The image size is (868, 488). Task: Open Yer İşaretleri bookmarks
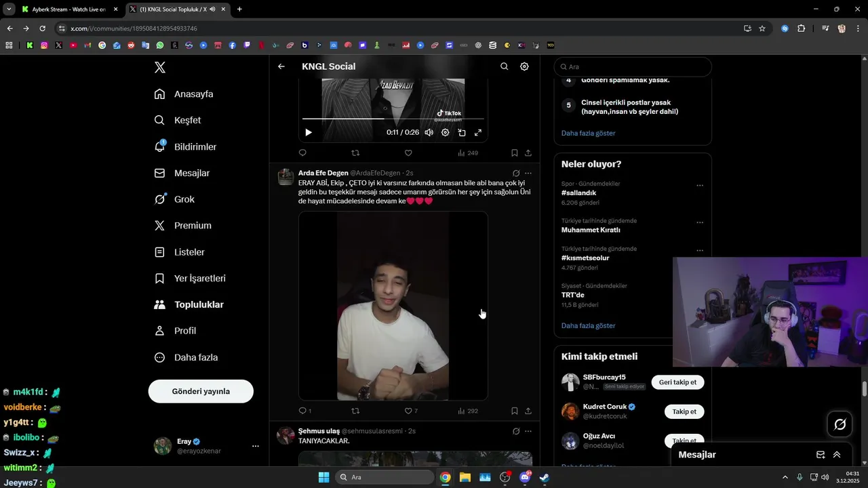[190, 279]
